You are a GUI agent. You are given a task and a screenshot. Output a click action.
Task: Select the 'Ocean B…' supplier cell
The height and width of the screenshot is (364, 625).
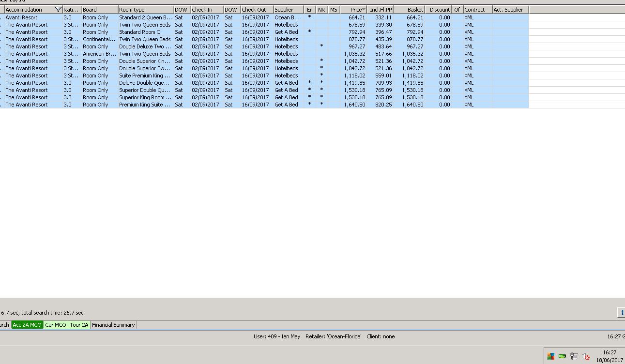tap(289, 17)
